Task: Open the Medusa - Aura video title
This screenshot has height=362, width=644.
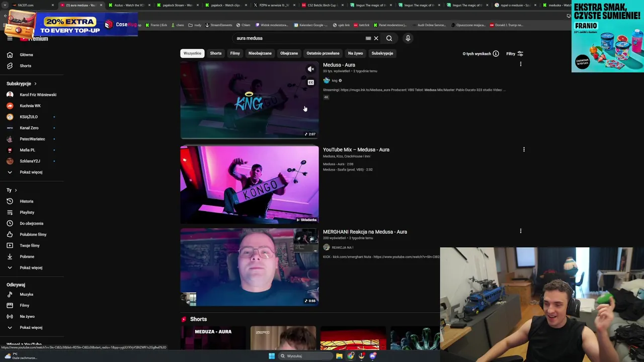Action: point(339,65)
